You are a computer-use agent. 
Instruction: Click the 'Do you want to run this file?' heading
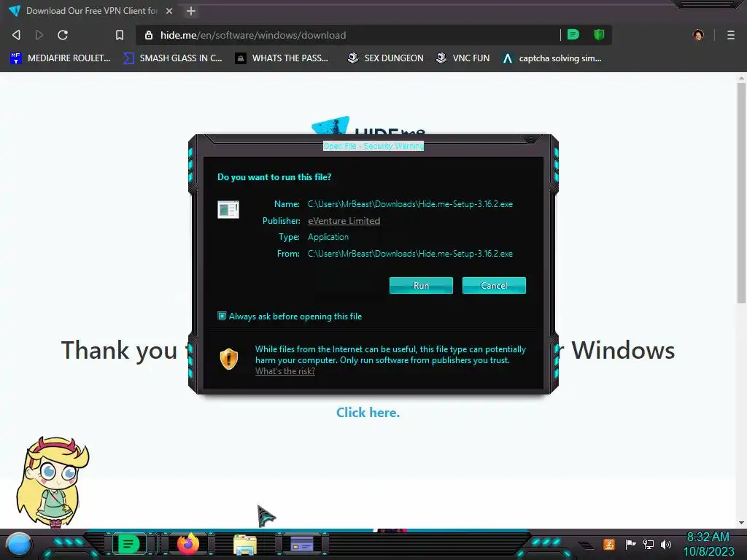[x=274, y=176]
